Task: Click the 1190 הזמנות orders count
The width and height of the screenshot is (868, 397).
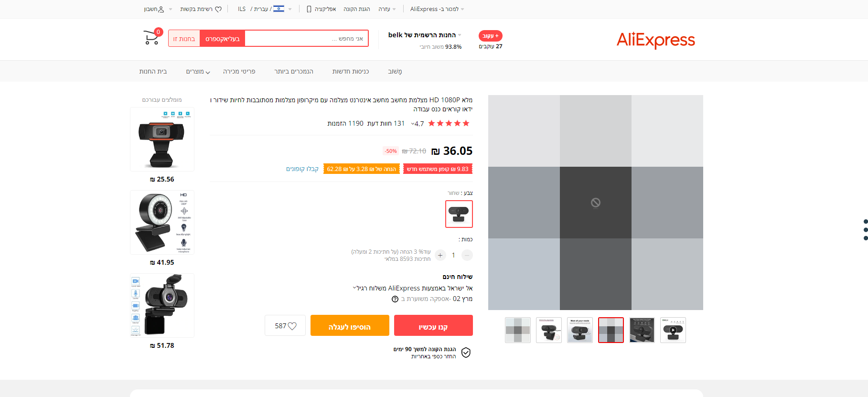Action: pyautogui.click(x=345, y=123)
